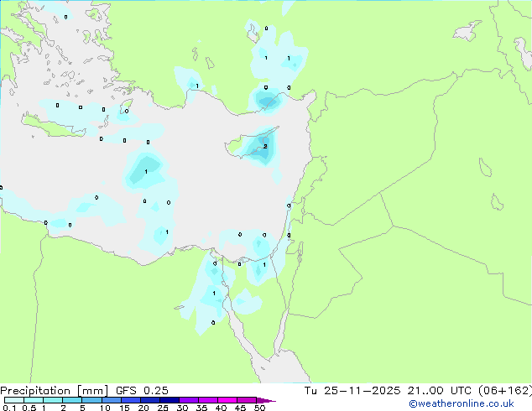Select the purple legend swatch for 30–35
The height and width of the screenshot is (411, 532).
point(189,400)
